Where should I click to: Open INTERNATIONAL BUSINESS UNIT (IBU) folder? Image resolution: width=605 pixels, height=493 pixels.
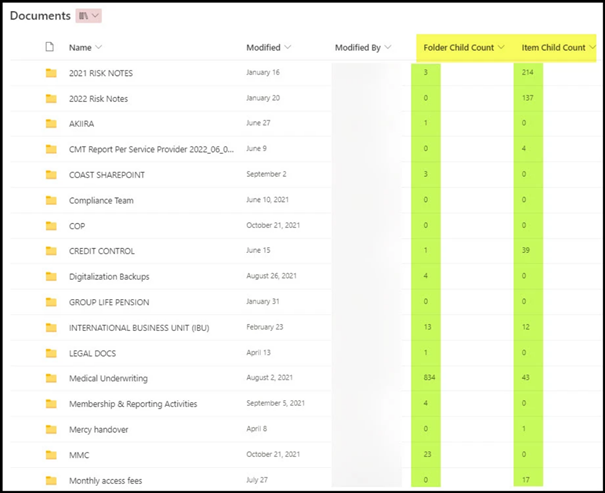[x=139, y=328]
